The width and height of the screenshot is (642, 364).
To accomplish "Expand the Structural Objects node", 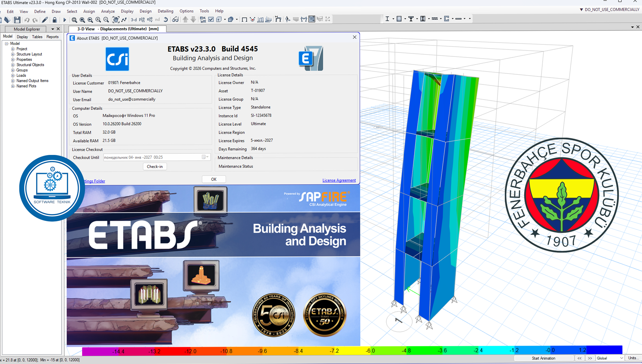I will point(13,65).
